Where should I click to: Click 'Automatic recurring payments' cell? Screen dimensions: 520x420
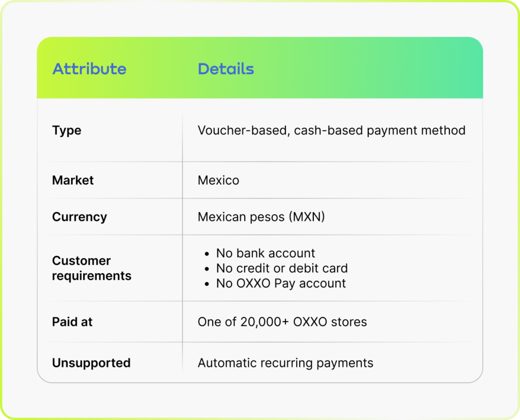tap(285, 363)
